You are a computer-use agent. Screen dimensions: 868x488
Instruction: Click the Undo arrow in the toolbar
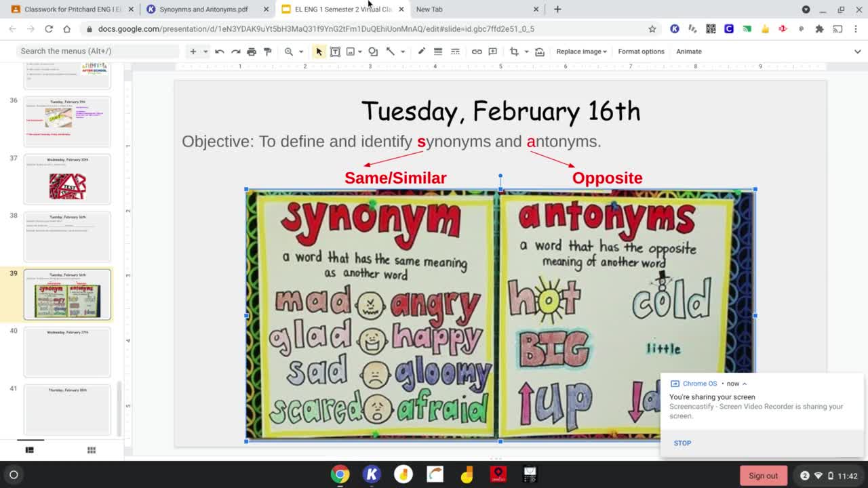(219, 52)
